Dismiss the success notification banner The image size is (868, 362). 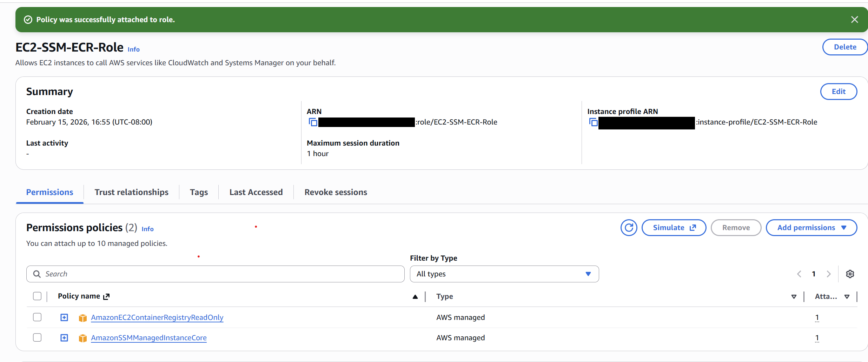854,20
